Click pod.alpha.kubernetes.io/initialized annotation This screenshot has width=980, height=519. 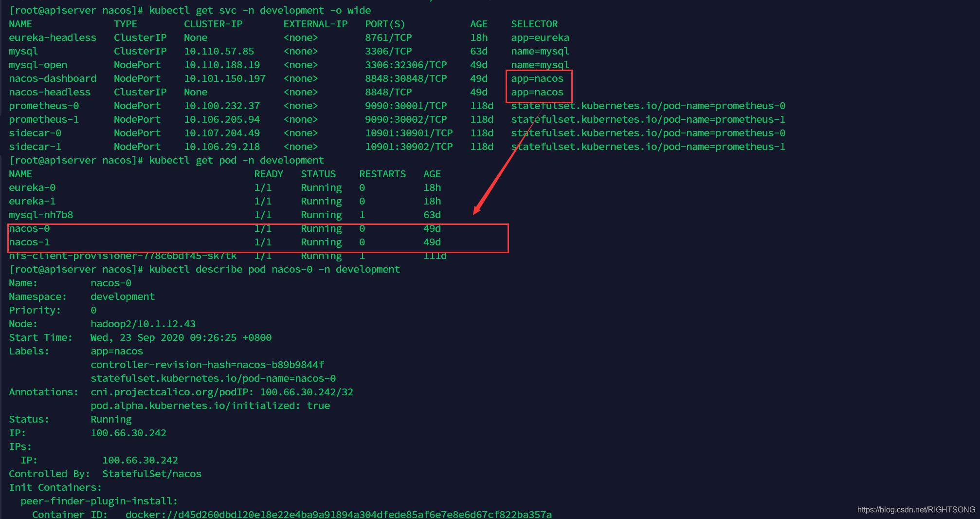point(210,406)
